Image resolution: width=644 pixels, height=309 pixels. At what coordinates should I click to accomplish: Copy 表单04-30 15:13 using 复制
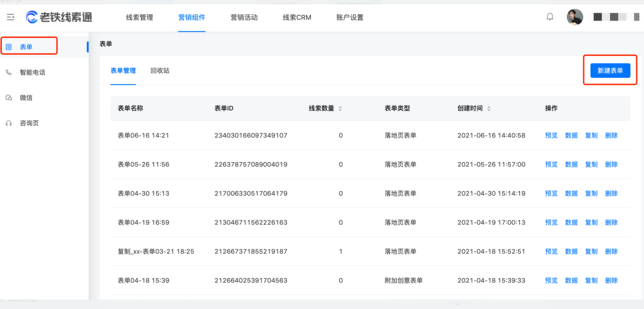point(591,193)
